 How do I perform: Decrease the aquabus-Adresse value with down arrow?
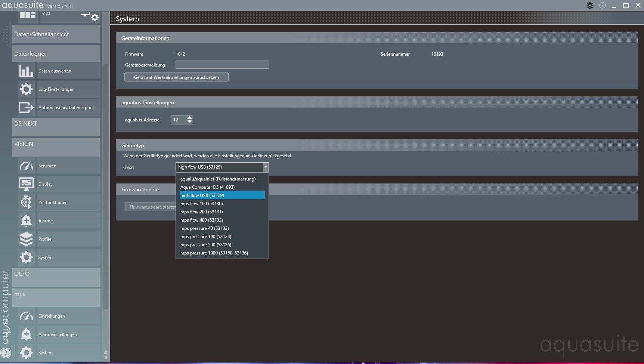click(x=190, y=122)
